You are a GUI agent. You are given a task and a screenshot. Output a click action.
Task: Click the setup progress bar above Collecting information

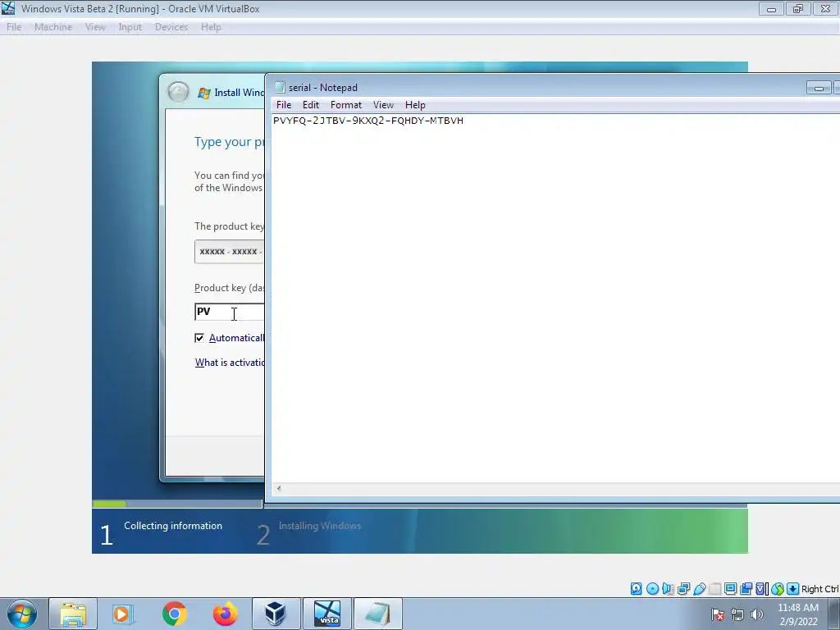pos(177,504)
